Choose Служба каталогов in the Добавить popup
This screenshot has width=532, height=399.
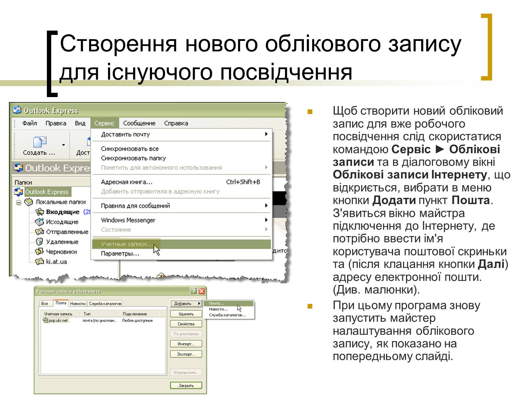(x=228, y=315)
